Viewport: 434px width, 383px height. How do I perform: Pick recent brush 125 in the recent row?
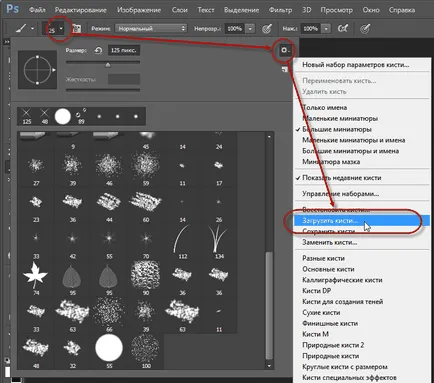pyautogui.click(x=26, y=117)
